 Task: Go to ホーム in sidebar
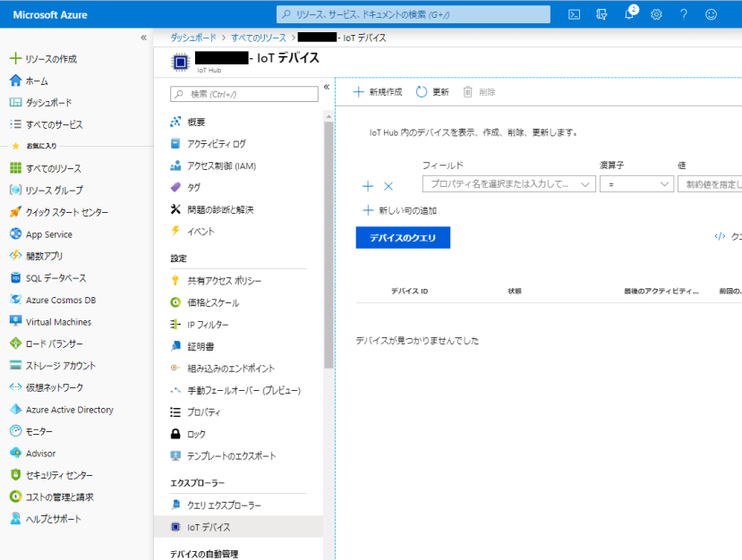pyautogui.click(x=29, y=81)
